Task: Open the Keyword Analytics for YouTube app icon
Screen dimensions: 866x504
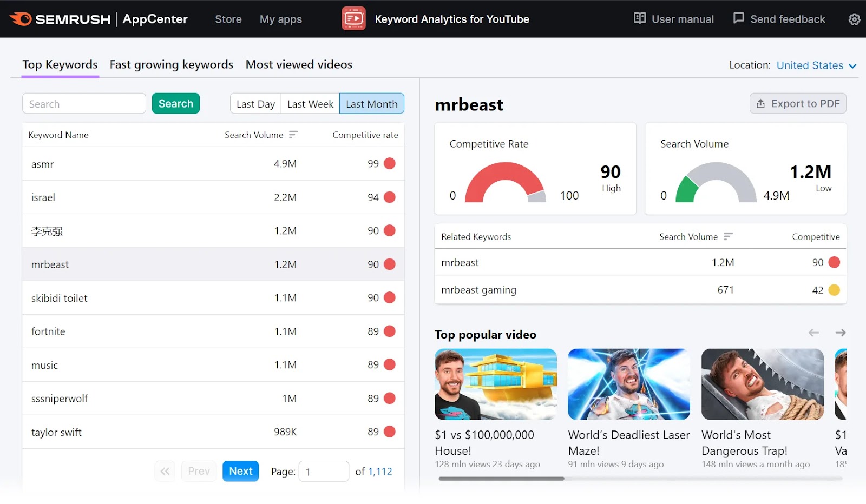Action: click(x=353, y=18)
